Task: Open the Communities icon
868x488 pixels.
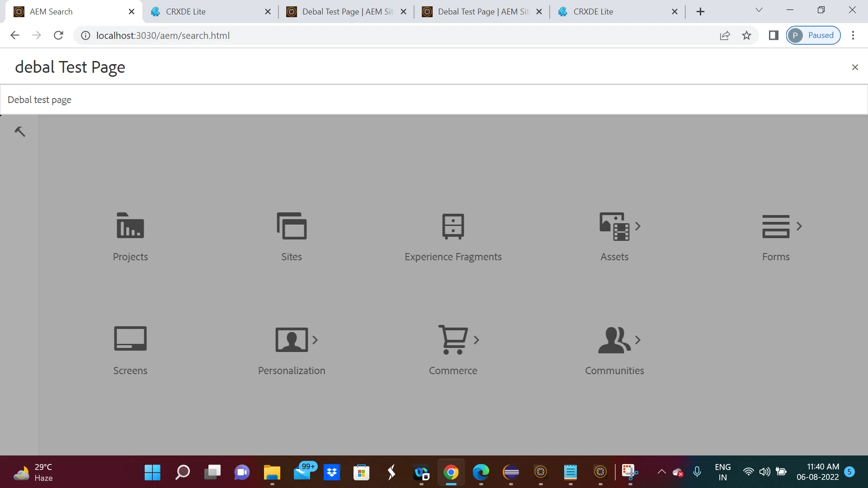Action: point(614,340)
